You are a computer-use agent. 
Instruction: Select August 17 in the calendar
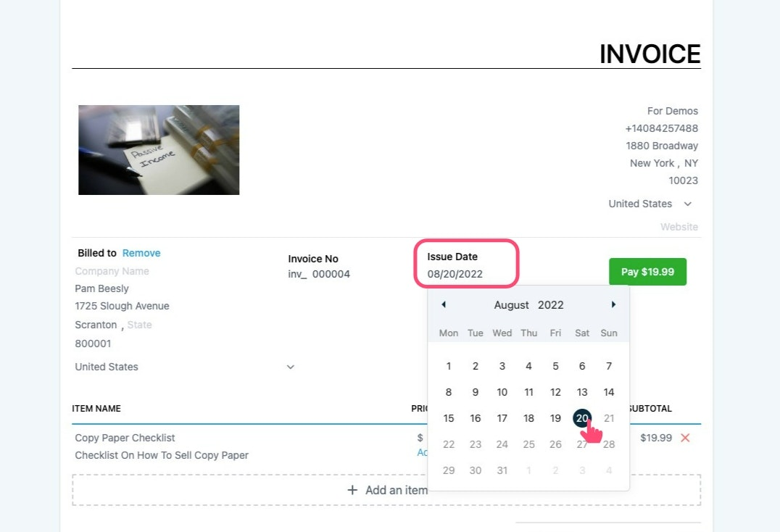(502, 418)
